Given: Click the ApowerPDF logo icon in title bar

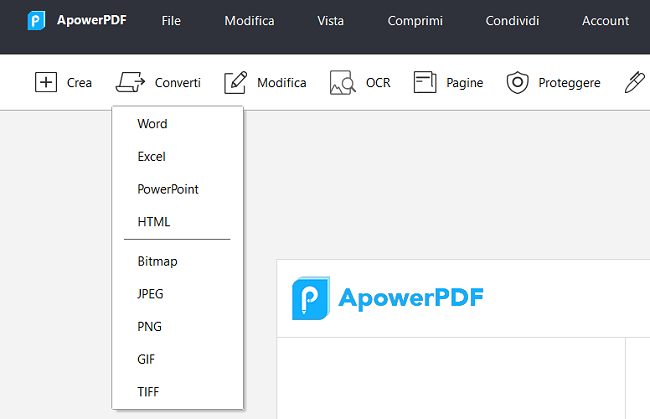Looking at the screenshot, I should coord(36,21).
